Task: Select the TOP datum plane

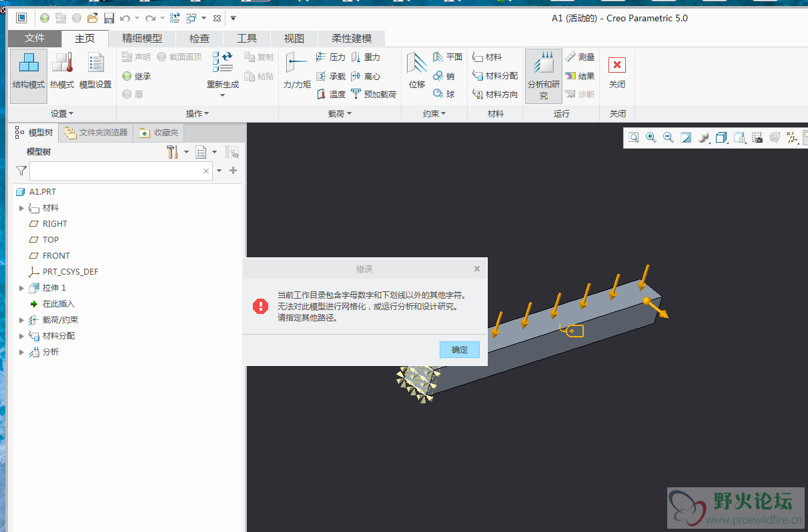Action: (x=51, y=240)
